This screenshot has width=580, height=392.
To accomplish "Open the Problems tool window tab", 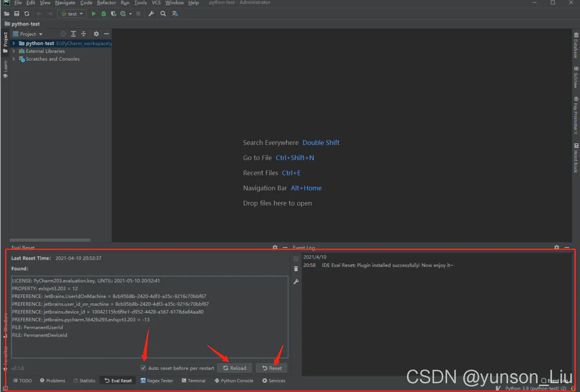I will [x=53, y=381].
